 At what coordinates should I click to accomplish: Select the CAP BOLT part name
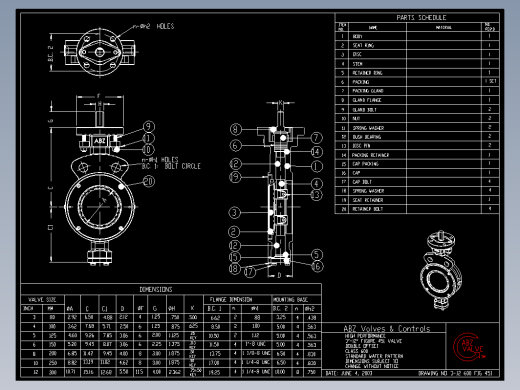tap(362, 182)
